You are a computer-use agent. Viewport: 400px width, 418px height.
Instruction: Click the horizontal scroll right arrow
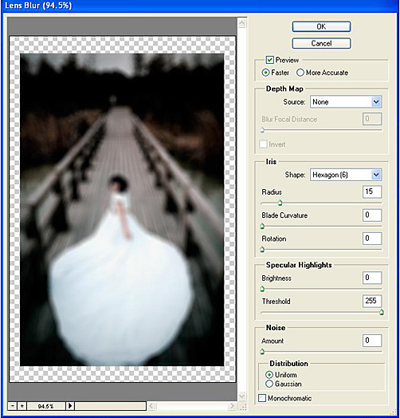pos(232,406)
